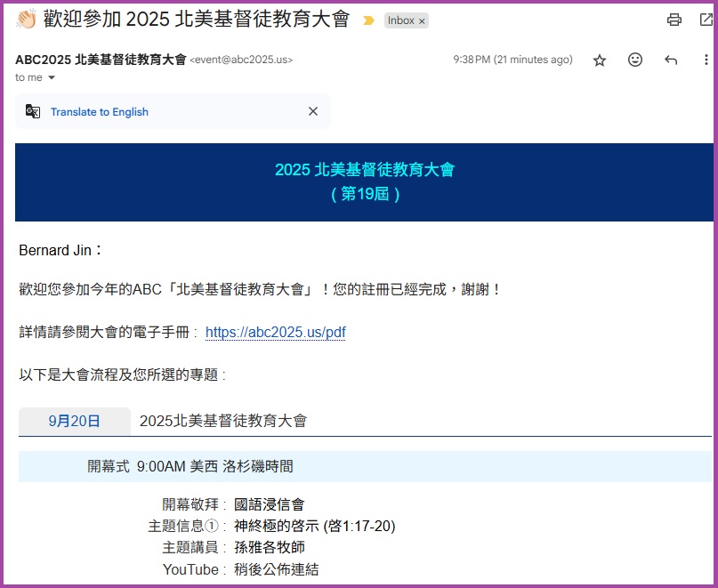Open email in a new window

pos(707,20)
